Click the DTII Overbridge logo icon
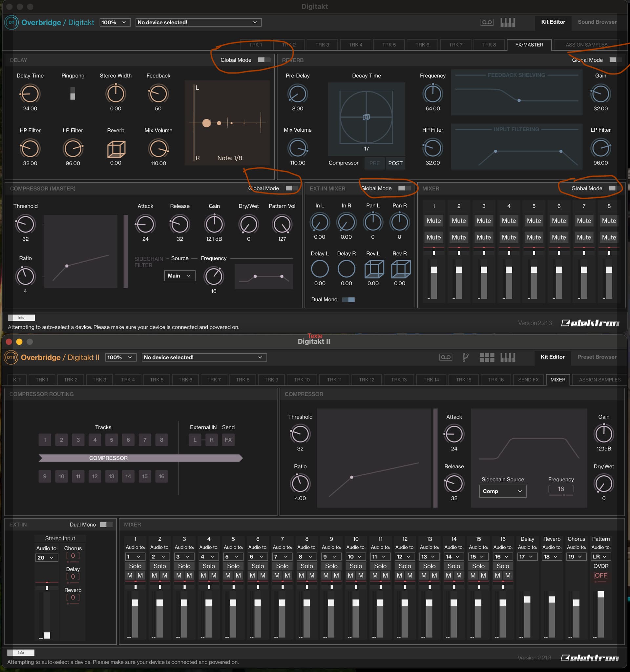 click(11, 357)
